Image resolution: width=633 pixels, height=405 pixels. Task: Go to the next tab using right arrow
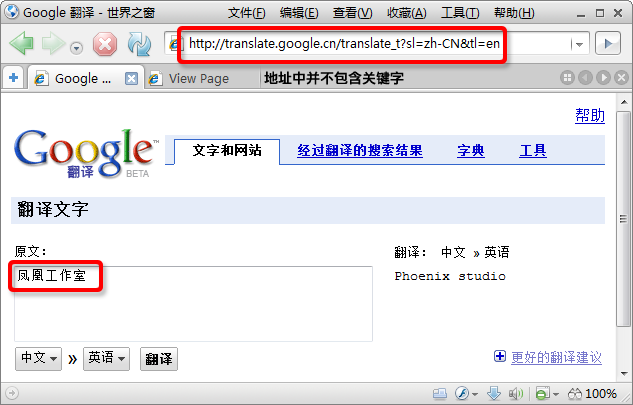[x=604, y=78]
